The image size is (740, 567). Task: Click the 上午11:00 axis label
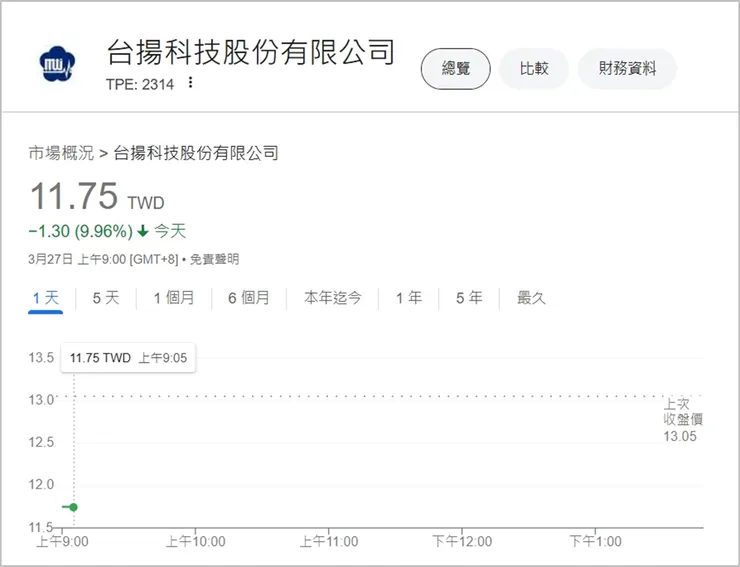[329, 541]
